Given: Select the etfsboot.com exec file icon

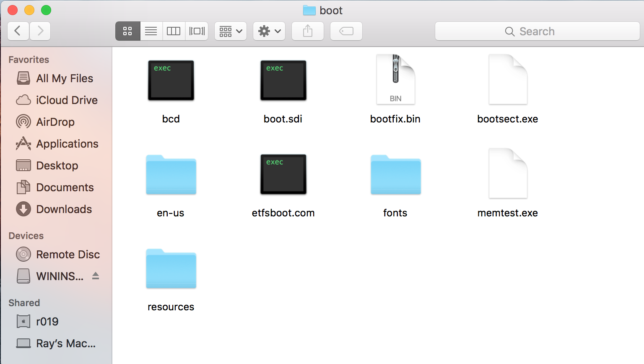Looking at the screenshot, I should [283, 174].
